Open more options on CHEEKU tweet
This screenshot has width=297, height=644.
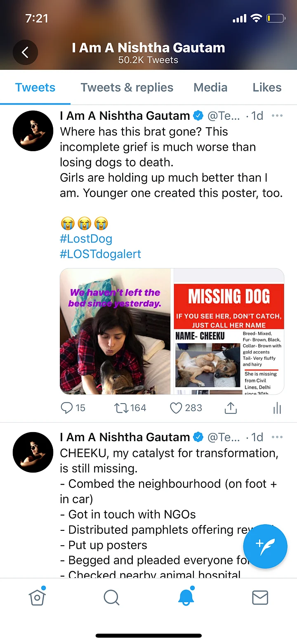tap(277, 437)
